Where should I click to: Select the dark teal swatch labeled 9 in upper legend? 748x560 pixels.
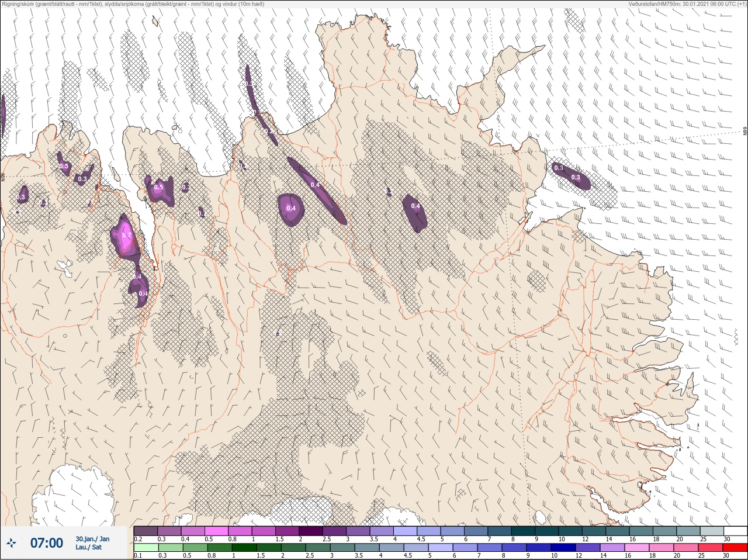(x=547, y=531)
